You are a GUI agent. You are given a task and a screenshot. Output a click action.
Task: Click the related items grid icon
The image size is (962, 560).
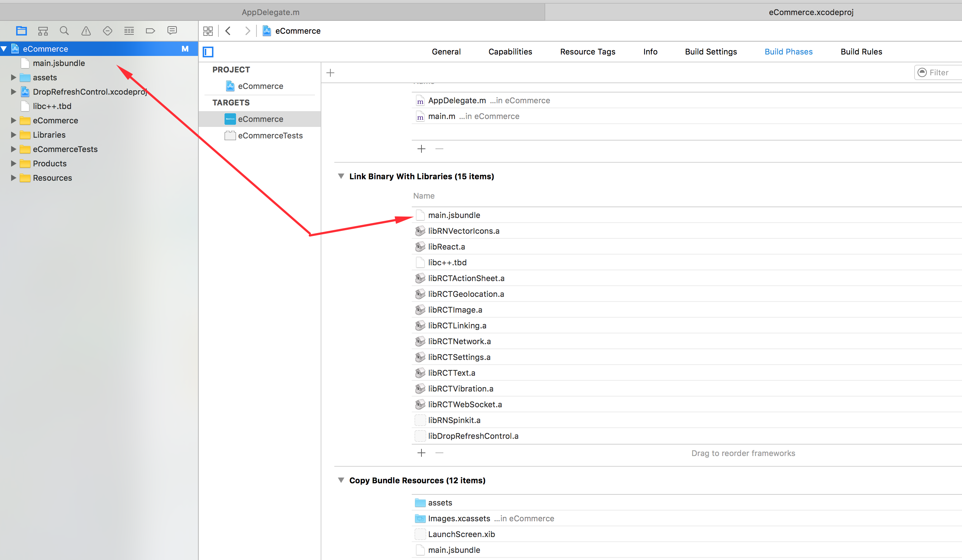[208, 31]
